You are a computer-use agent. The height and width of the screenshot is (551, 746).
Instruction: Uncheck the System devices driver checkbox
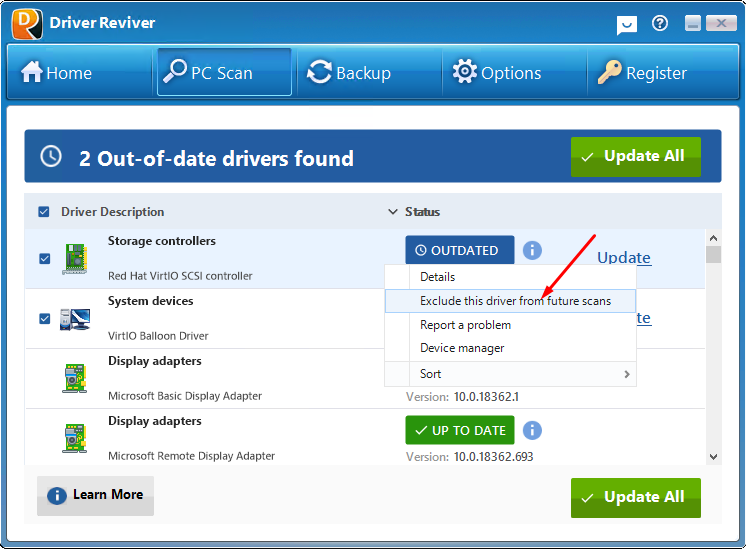click(45, 318)
